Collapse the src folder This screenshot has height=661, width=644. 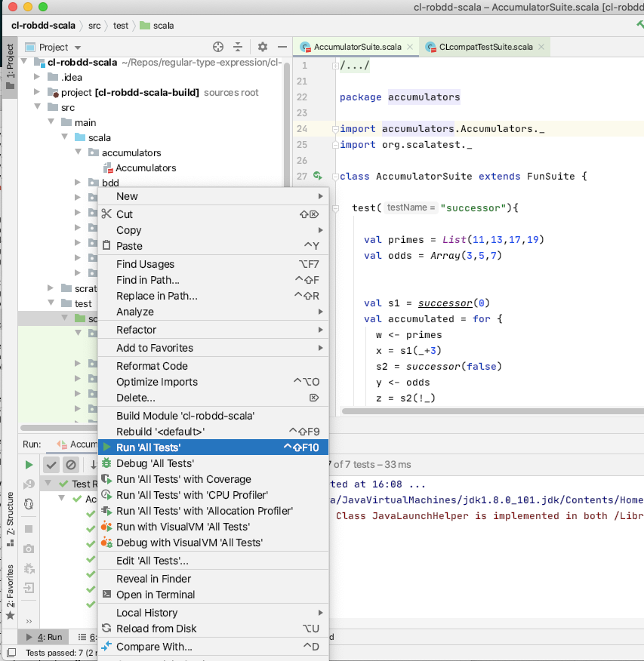coord(36,107)
